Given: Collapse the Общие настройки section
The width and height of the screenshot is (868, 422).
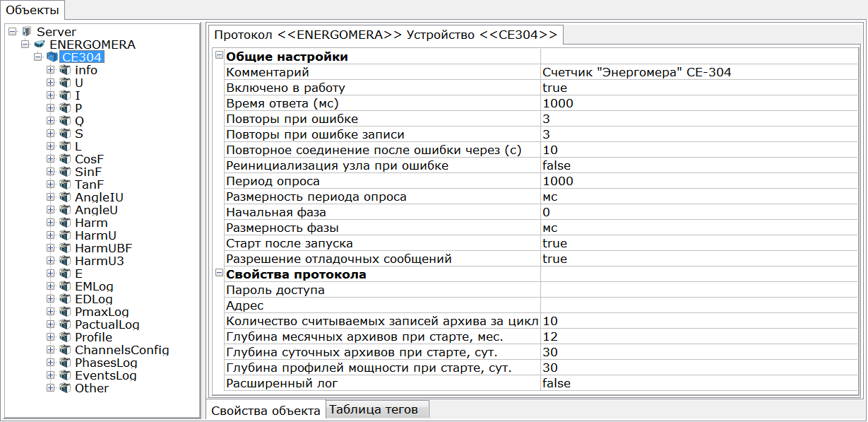Looking at the screenshot, I should coord(219,57).
